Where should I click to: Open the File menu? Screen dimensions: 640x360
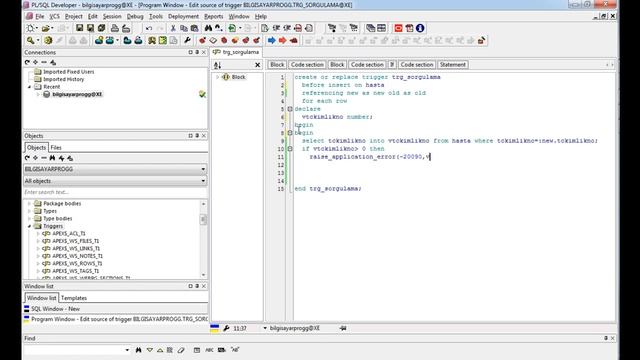[x=40, y=16]
